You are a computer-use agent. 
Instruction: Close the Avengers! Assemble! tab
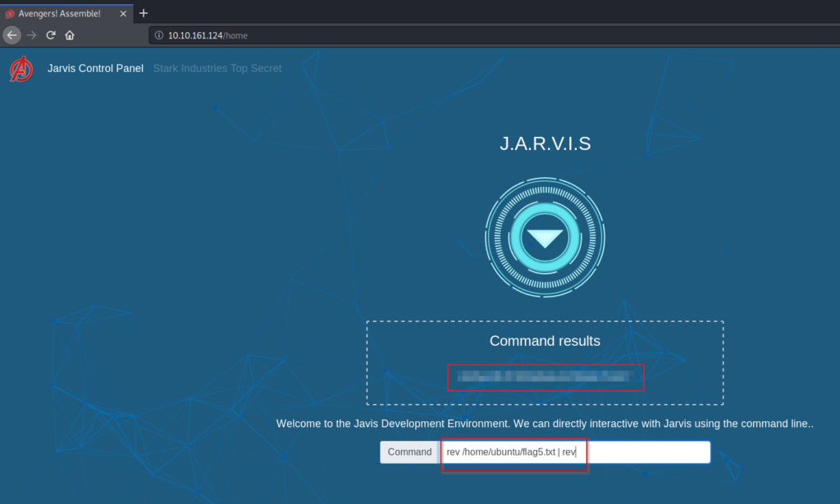pos(122,14)
